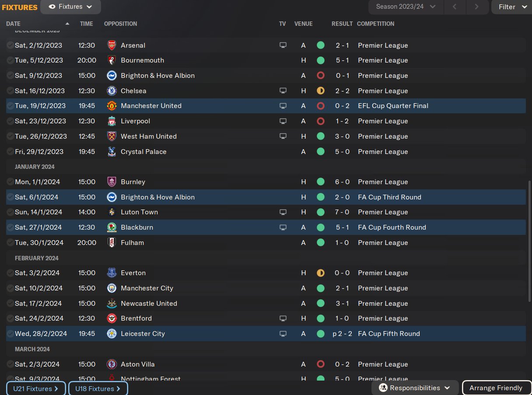The width and height of the screenshot is (532, 395).
Task: Click the red loss indicator for Aston Villa
Action: [x=321, y=364]
